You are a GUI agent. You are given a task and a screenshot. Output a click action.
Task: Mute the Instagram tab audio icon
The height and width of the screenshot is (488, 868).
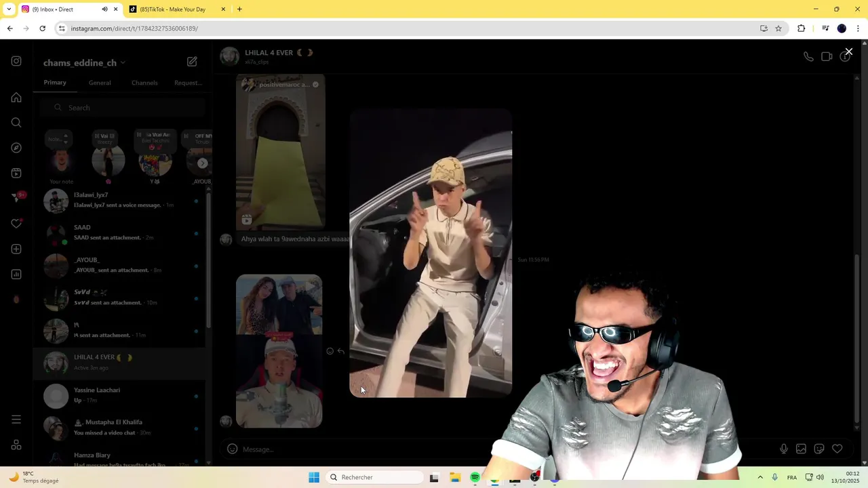pos(104,9)
